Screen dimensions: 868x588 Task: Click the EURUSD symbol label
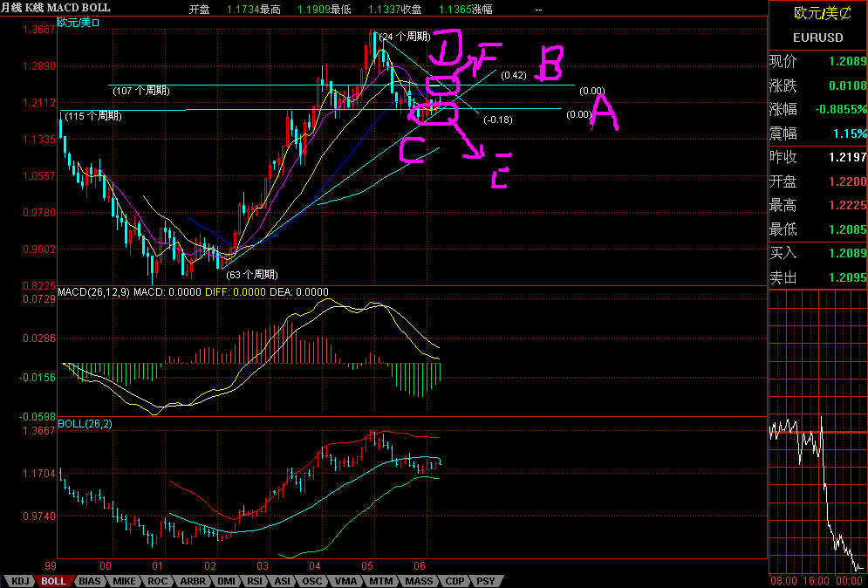[x=817, y=38]
